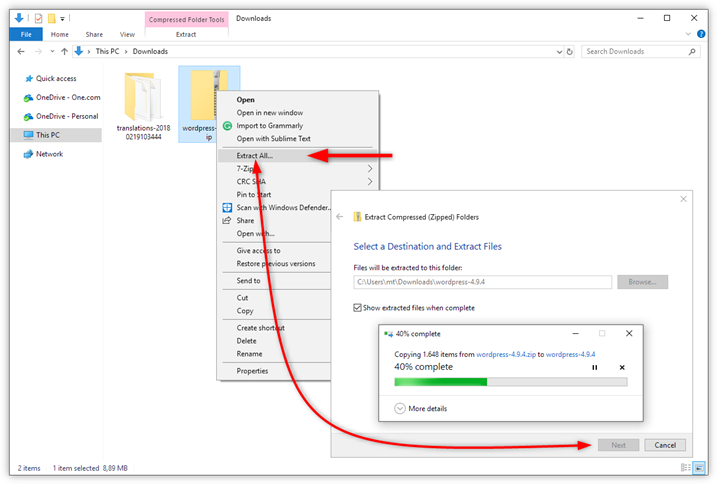The image size is (717, 484).
Task: Click the wordpress-4.9.4.zip source link
Action: (506, 354)
